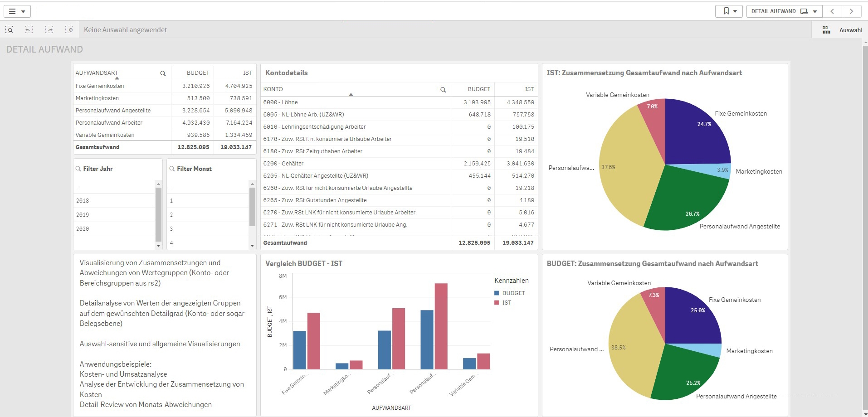Clear all selections
This screenshot has height=417, width=868.
tap(69, 29)
